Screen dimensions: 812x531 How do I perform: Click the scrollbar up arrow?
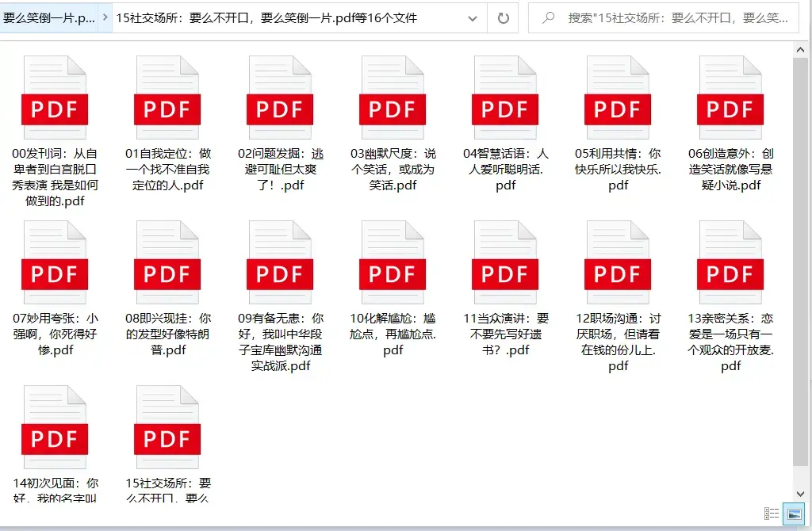coord(800,48)
